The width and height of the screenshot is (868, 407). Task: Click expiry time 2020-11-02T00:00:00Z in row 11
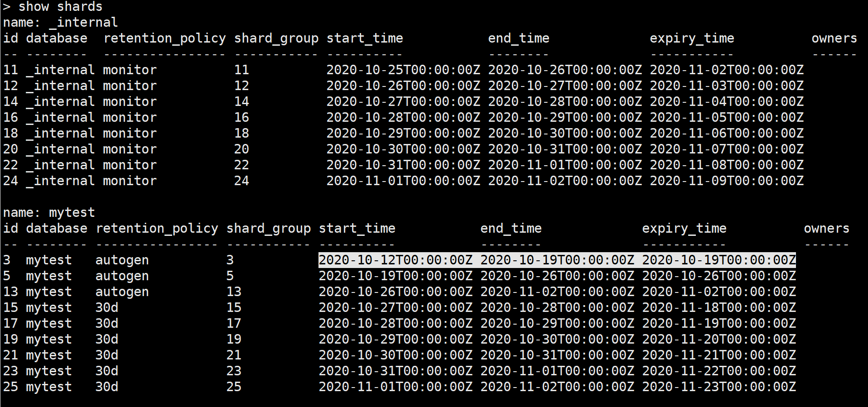tap(727, 70)
